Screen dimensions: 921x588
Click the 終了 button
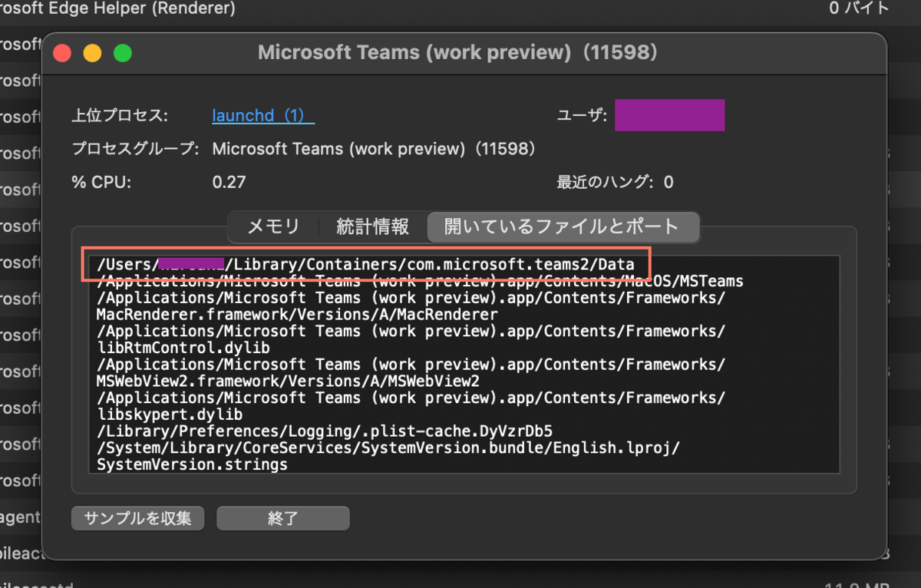[283, 518]
